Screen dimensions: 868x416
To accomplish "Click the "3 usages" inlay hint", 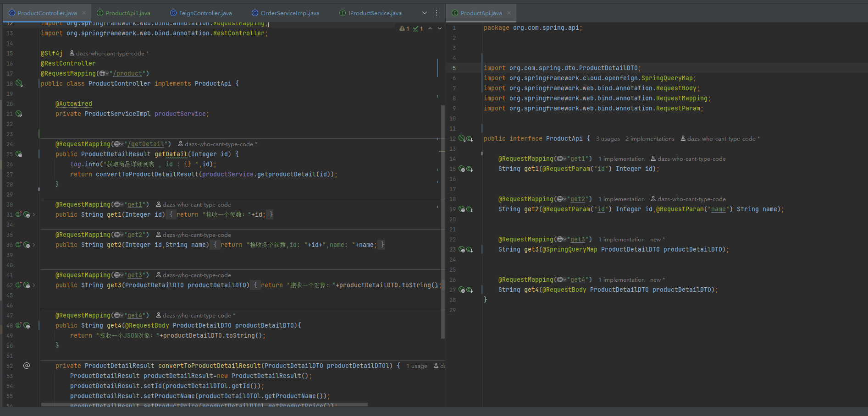I will pyautogui.click(x=608, y=139).
